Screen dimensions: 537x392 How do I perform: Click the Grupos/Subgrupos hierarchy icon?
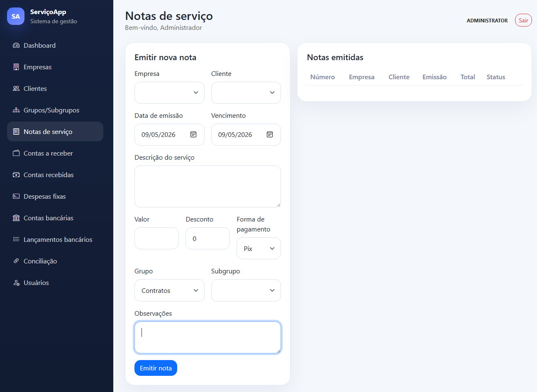16,110
